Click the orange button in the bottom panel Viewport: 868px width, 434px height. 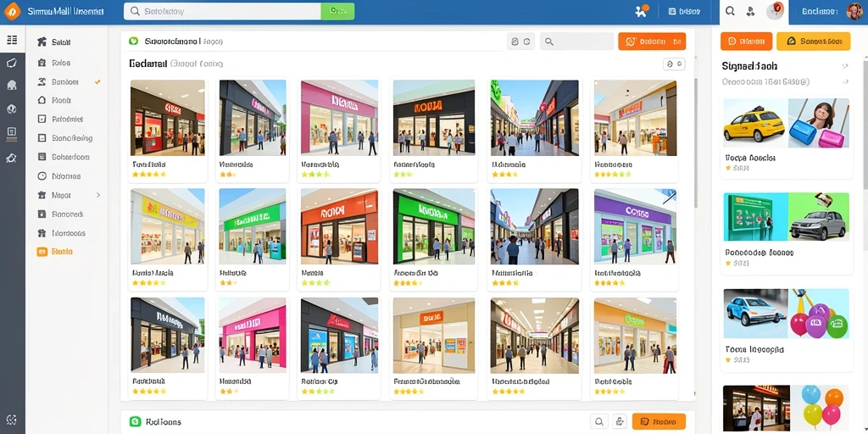click(659, 421)
